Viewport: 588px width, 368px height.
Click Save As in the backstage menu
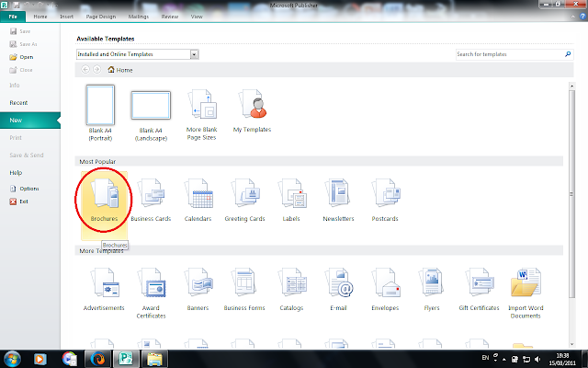pos(23,44)
